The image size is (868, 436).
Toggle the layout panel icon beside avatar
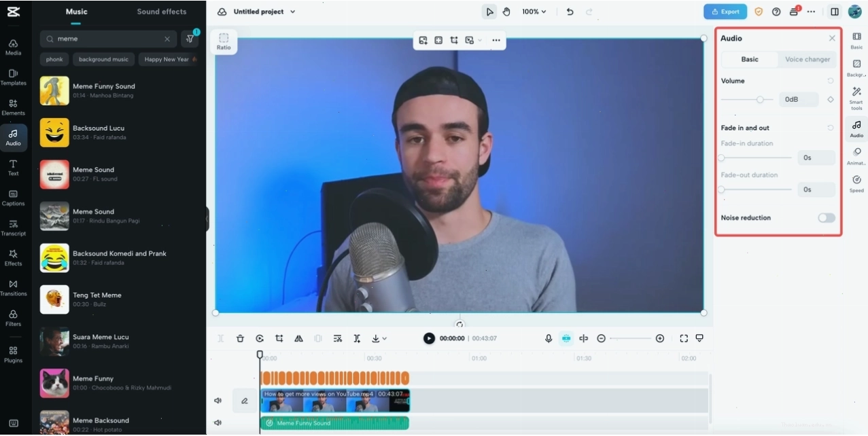[835, 12]
